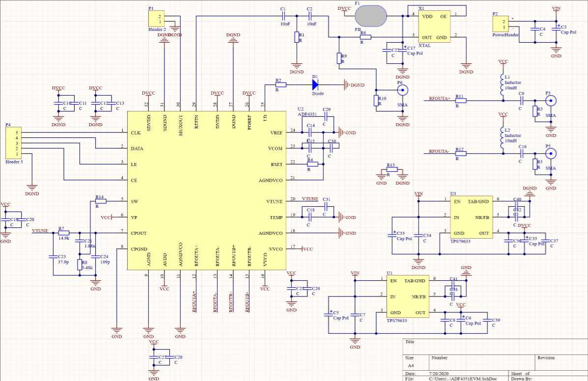Select resistor R9 symbol

click(339, 58)
